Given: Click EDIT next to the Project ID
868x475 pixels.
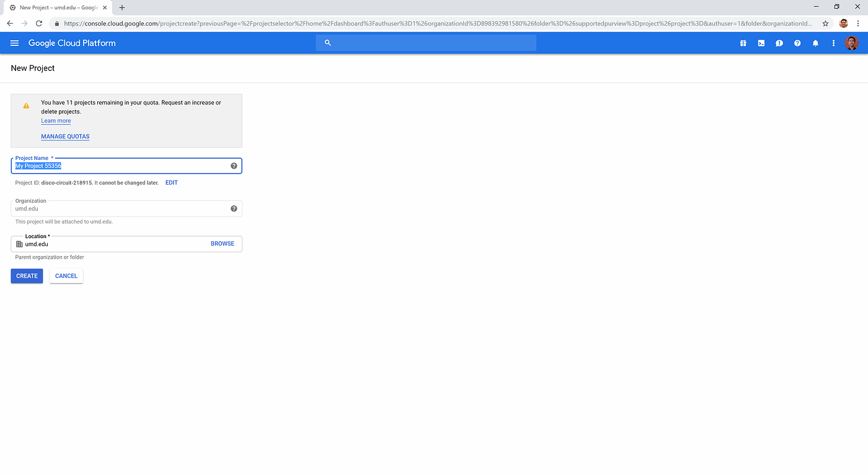Looking at the screenshot, I should pos(171,182).
